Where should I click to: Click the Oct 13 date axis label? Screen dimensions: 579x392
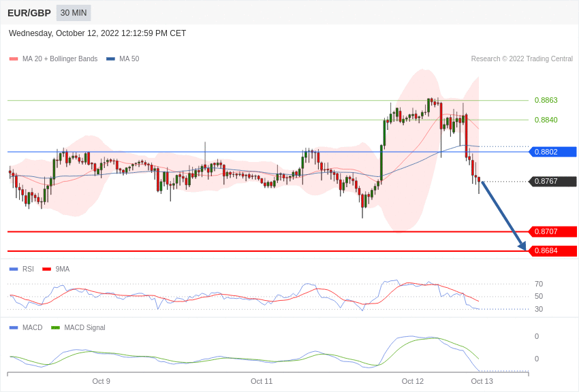pyautogui.click(x=482, y=381)
